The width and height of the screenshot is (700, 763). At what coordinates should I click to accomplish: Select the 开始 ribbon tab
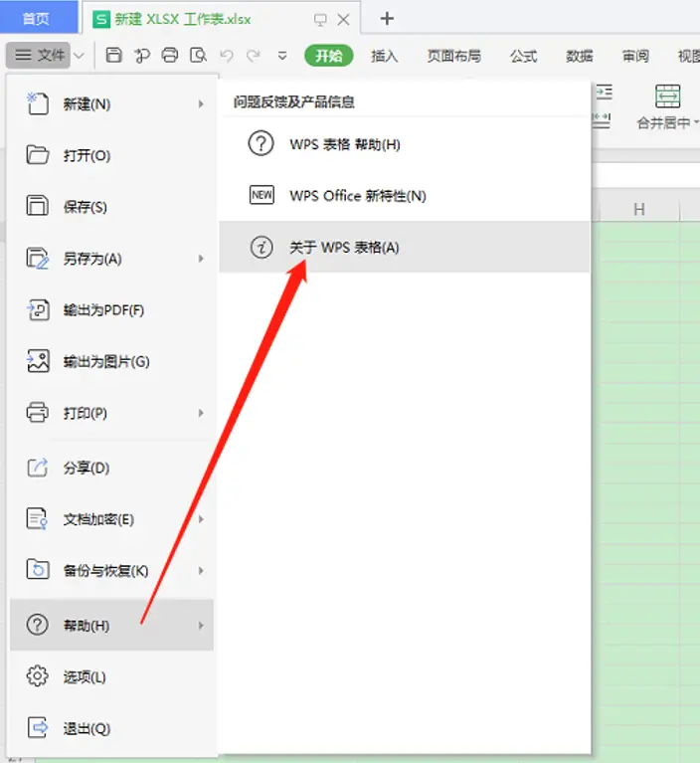[x=329, y=56]
